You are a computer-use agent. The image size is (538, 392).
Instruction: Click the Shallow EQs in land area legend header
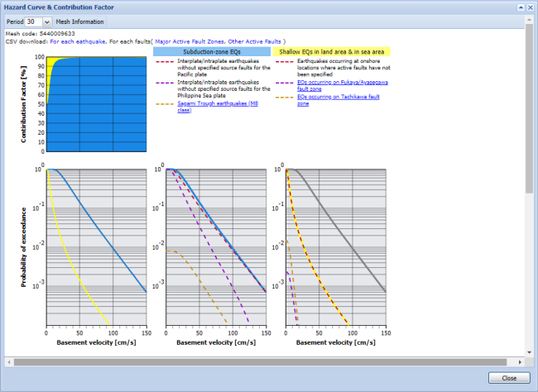pyautogui.click(x=331, y=51)
